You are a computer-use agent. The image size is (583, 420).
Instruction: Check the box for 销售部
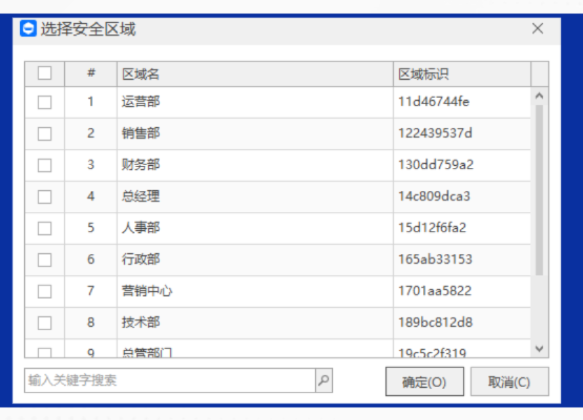coord(45,134)
